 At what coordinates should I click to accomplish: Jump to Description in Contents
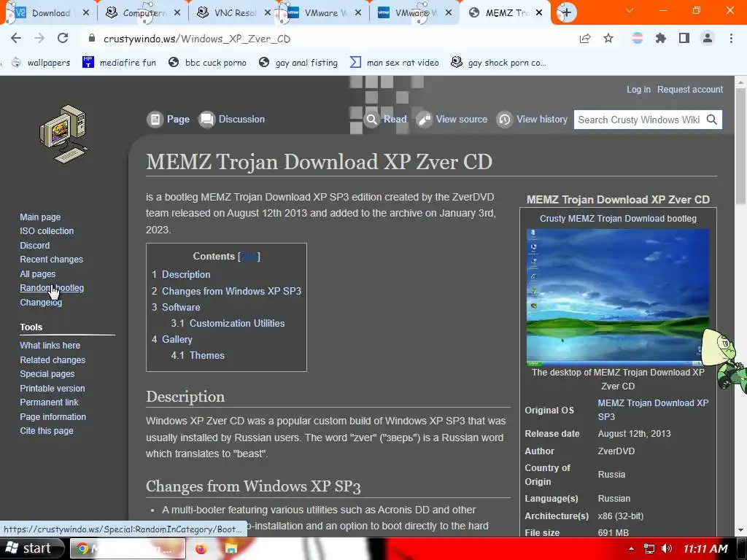click(186, 274)
